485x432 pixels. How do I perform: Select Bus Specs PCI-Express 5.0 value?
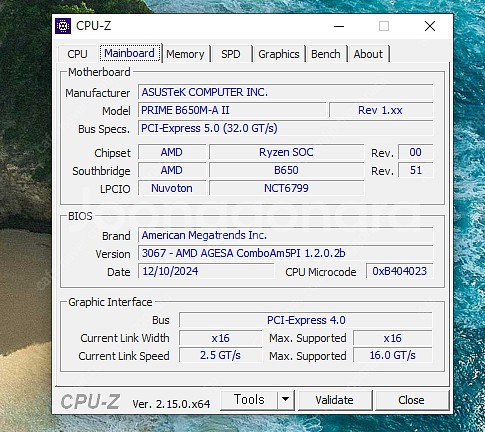tap(286, 128)
